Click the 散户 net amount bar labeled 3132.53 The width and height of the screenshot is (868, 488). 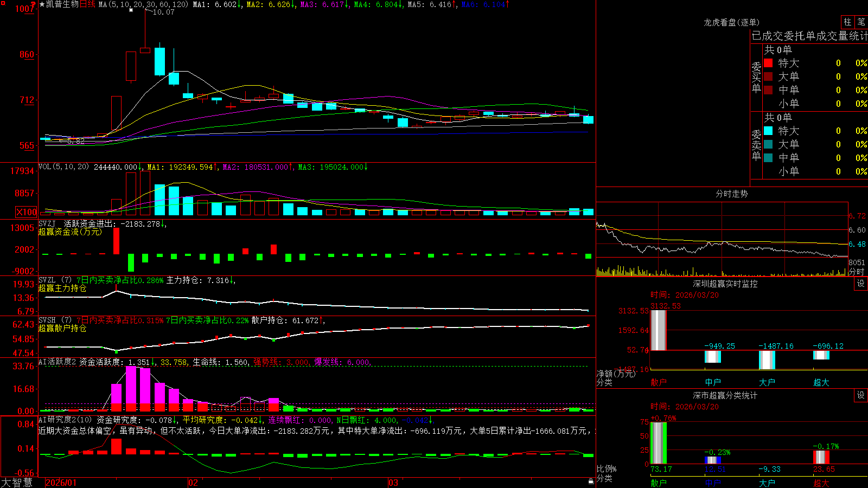[659, 330]
